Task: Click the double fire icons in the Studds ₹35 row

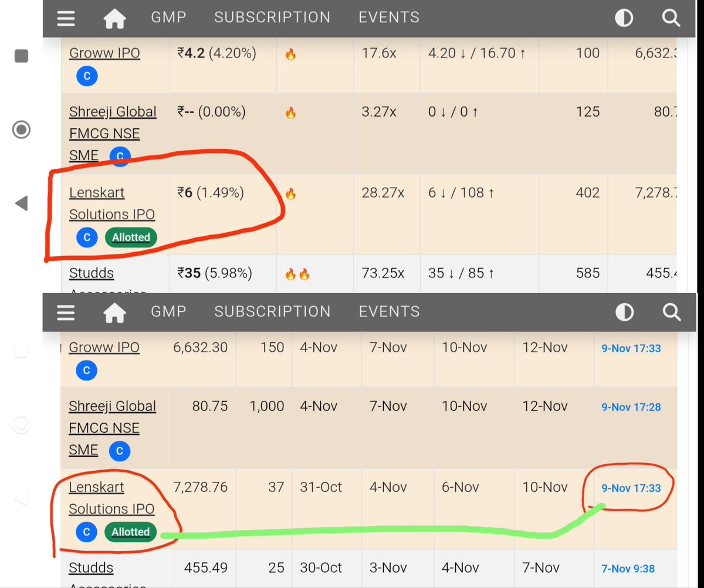Action: pyautogui.click(x=297, y=274)
